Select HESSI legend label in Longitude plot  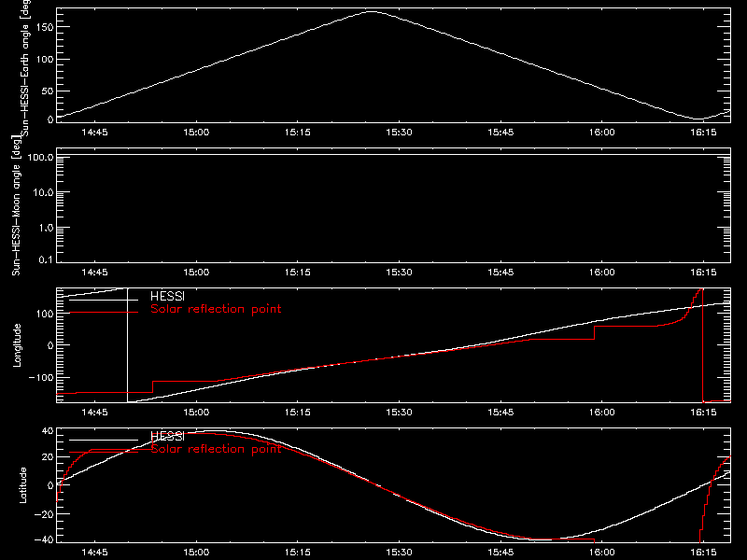coord(167,296)
